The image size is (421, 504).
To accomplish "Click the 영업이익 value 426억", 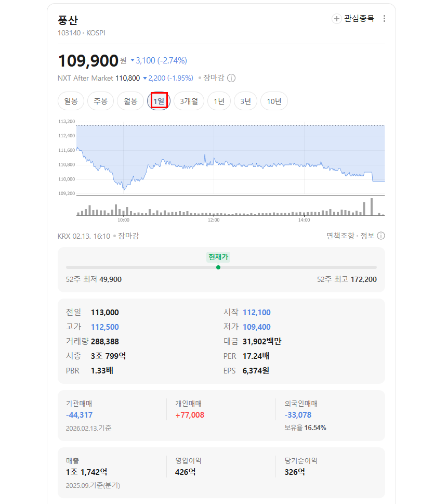I will click(185, 472).
